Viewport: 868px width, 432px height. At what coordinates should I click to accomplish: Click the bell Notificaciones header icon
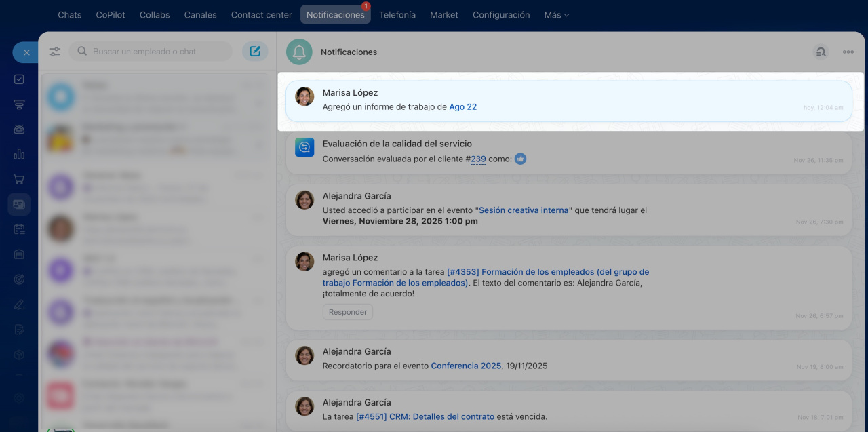[x=299, y=52]
